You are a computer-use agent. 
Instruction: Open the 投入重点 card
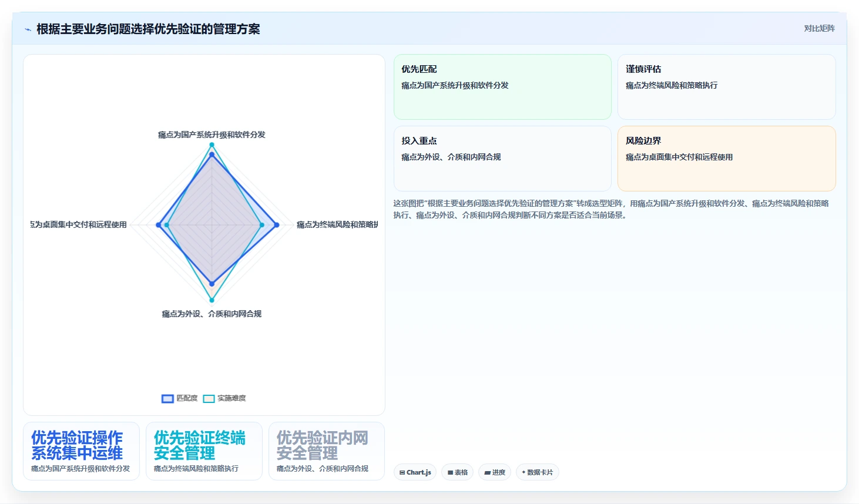click(x=502, y=159)
